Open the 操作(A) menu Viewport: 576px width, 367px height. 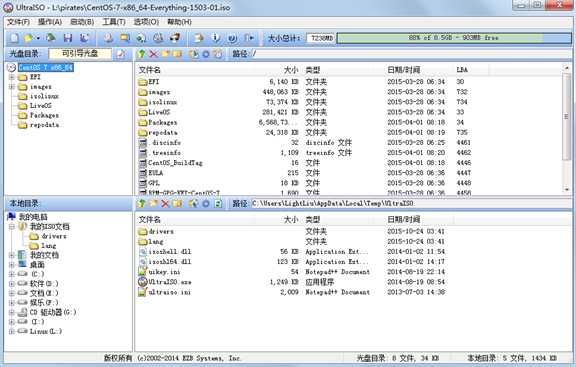pos(50,22)
